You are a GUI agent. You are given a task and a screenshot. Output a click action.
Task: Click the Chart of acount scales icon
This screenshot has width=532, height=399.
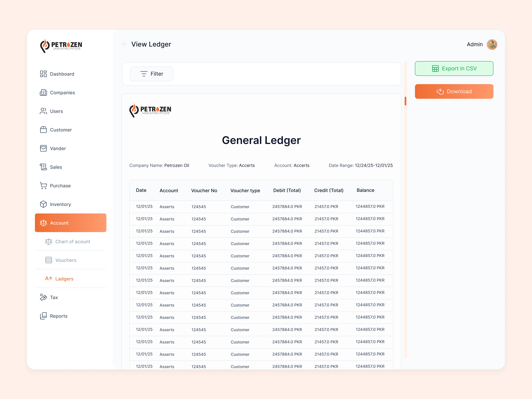(49, 241)
